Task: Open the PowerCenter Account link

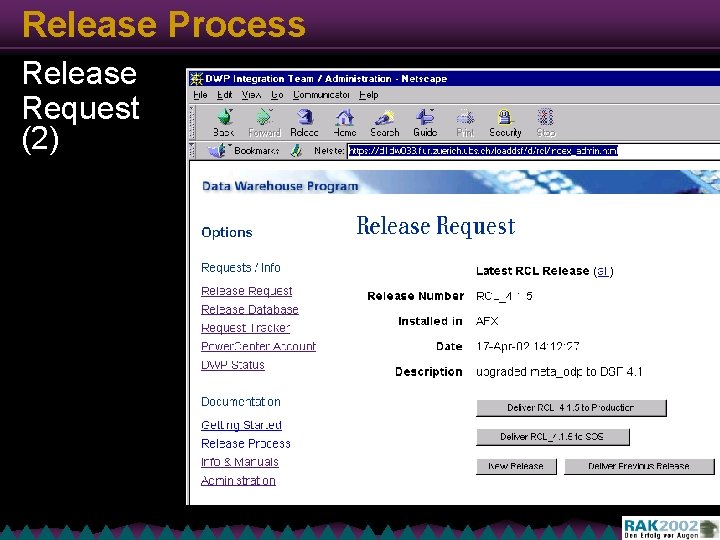Action: pyautogui.click(x=259, y=346)
